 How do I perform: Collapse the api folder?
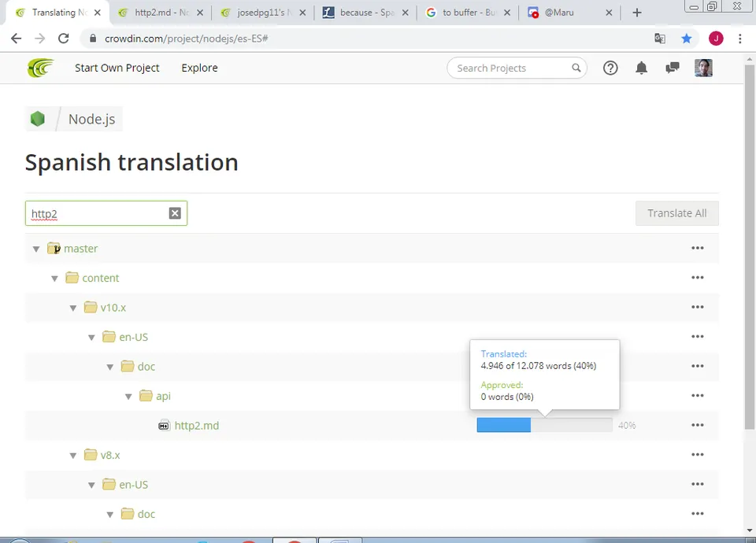(x=128, y=397)
